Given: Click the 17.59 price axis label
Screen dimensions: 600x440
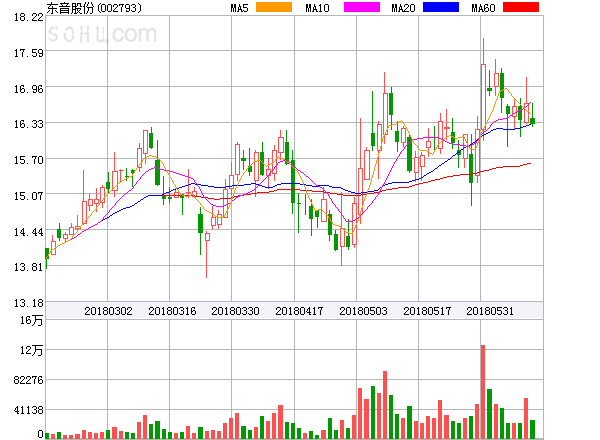Looking at the screenshot, I should pos(29,53).
